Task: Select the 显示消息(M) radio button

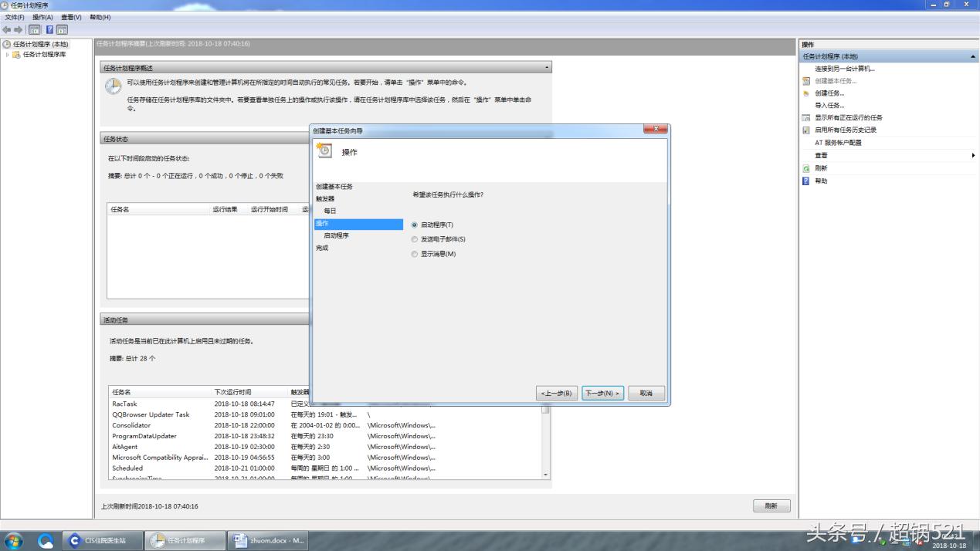Action: tap(415, 254)
